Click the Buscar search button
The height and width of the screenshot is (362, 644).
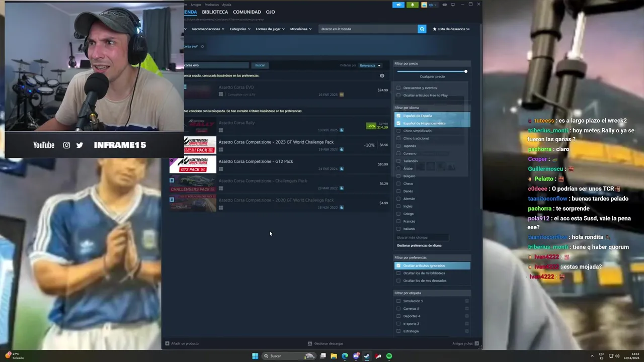click(x=260, y=65)
